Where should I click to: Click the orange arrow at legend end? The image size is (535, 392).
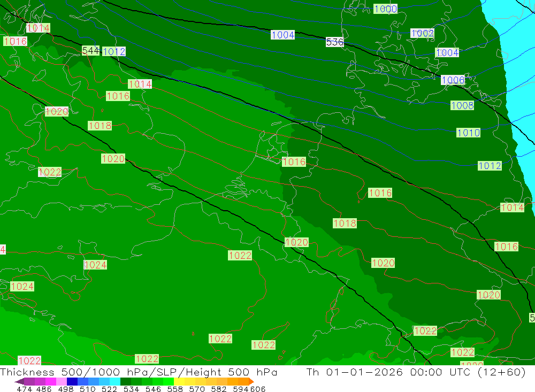click(x=251, y=381)
